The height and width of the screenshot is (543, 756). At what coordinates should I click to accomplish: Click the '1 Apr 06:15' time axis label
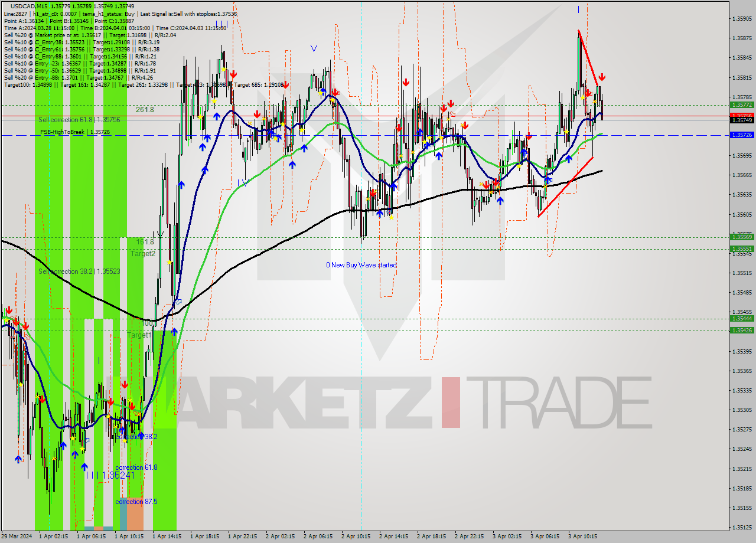point(91,537)
